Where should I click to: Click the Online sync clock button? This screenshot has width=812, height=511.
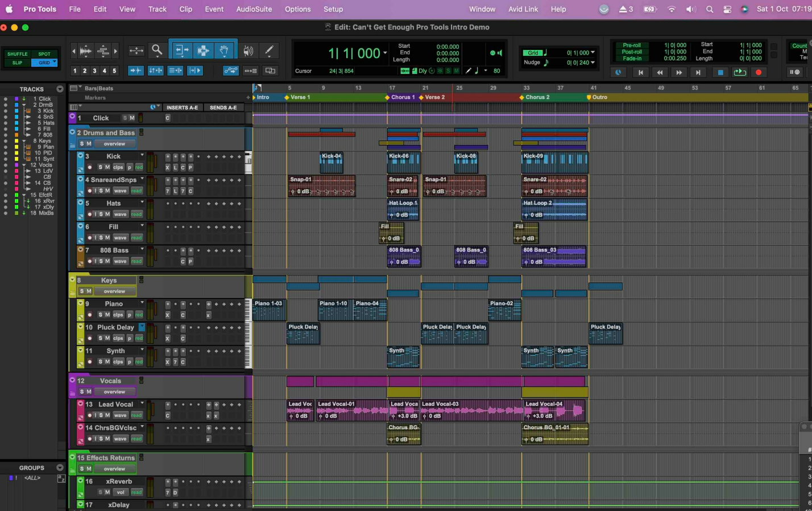619,72
